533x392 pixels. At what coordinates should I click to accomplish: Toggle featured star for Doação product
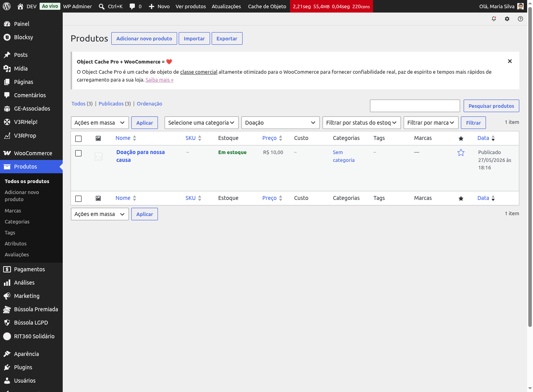(x=461, y=152)
